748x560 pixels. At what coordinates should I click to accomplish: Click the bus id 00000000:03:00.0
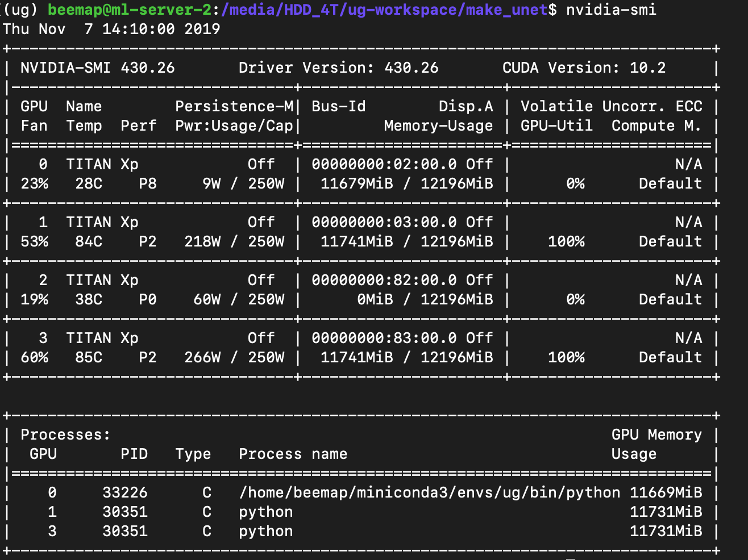[x=384, y=222]
